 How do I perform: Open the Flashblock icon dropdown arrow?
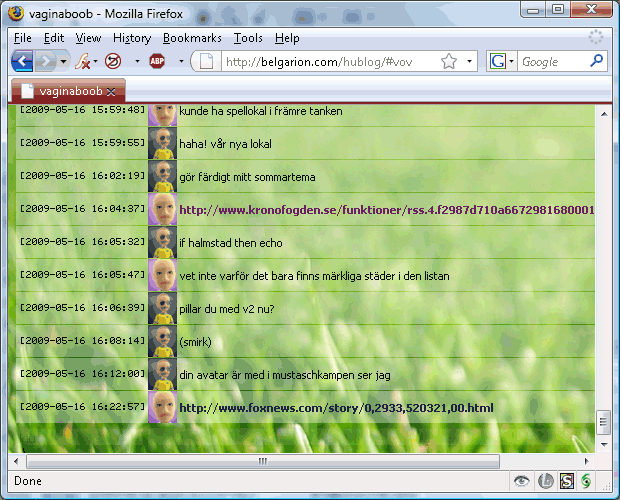[x=95, y=61]
